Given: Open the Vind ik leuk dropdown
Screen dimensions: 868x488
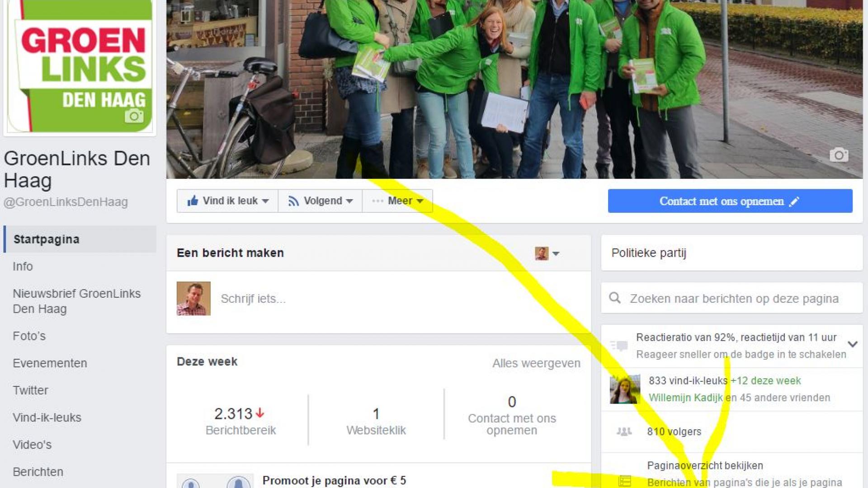Looking at the screenshot, I should (265, 201).
